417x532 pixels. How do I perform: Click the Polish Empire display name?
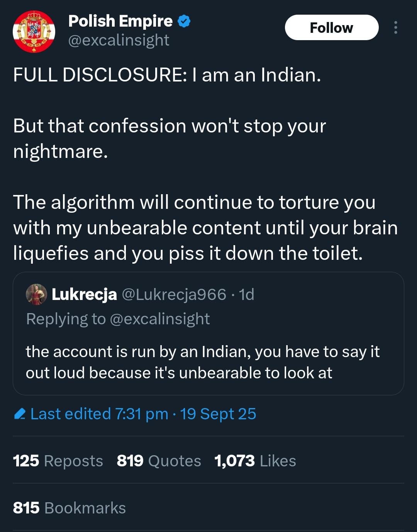point(120,21)
